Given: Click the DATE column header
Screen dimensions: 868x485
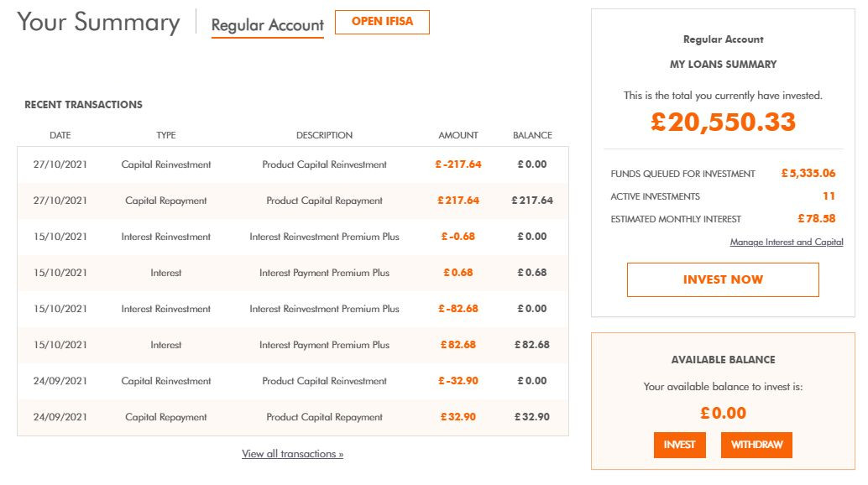Looking at the screenshot, I should click(60, 135).
